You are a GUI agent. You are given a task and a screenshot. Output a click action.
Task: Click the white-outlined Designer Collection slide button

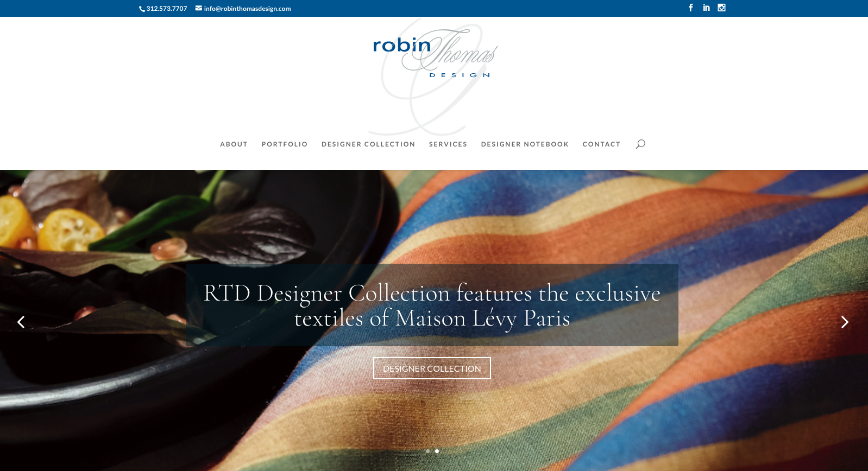[432, 368]
